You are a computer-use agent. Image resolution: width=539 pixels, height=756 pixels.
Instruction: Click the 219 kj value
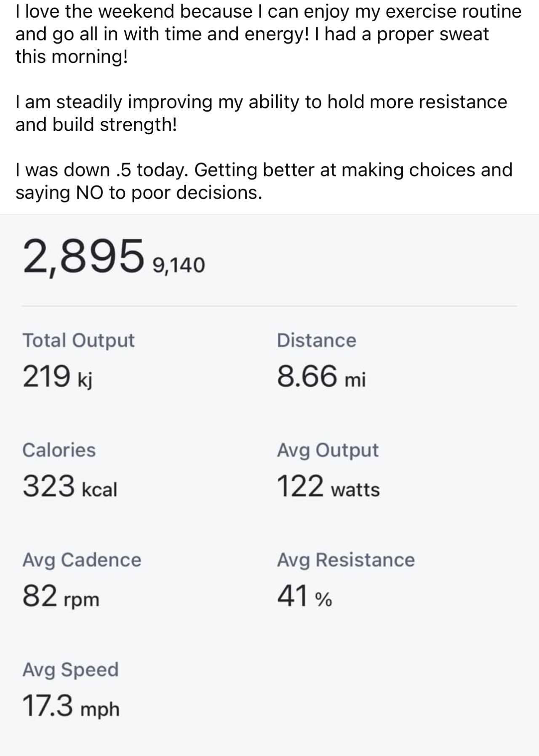57,376
